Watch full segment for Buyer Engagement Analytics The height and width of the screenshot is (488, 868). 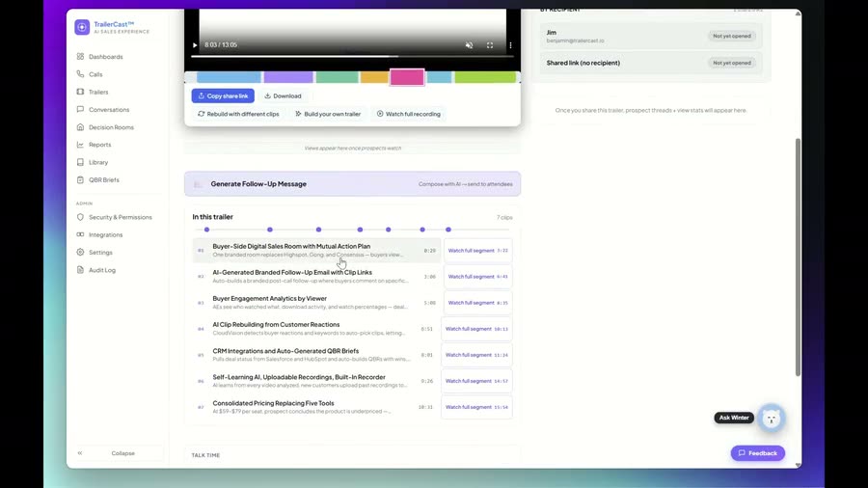coord(477,303)
